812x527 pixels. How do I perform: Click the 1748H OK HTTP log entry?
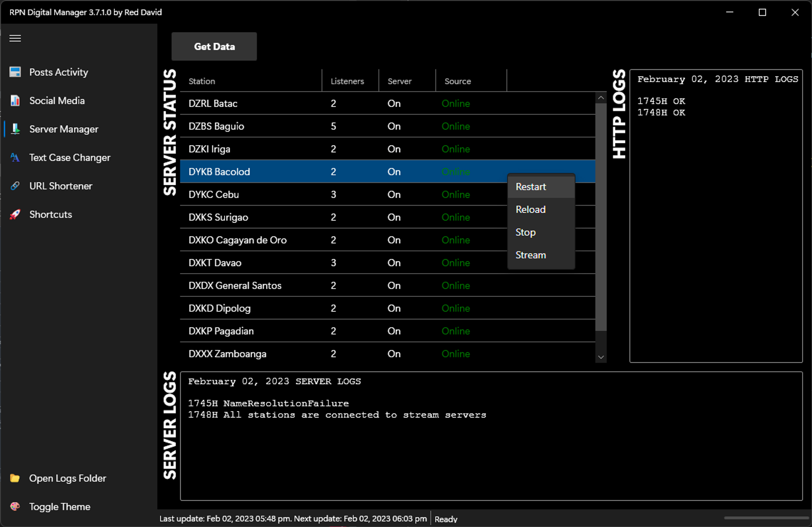click(x=661, y=113)
